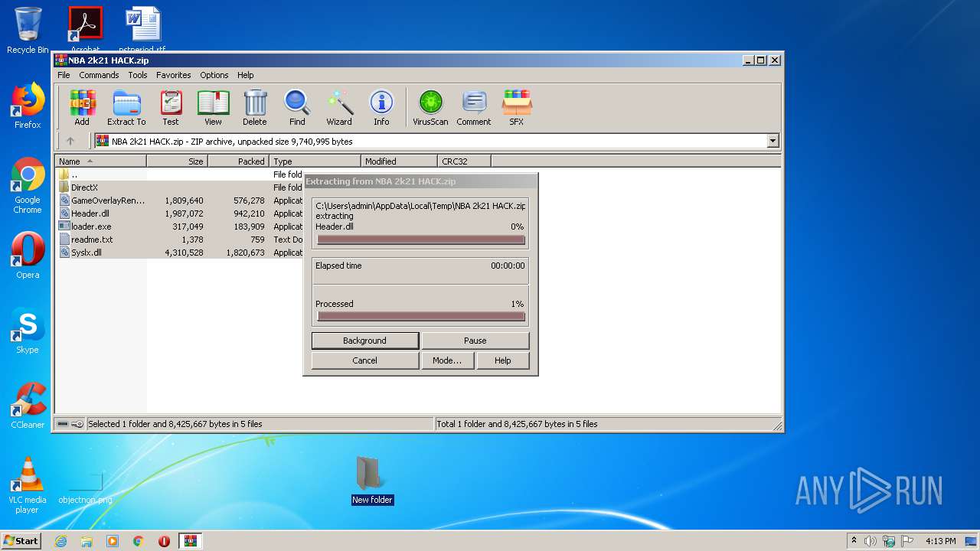Open Skype desktop shortcut
Image resolution: width=980 pixels, height=551 pixels.
tap(28, 331)
